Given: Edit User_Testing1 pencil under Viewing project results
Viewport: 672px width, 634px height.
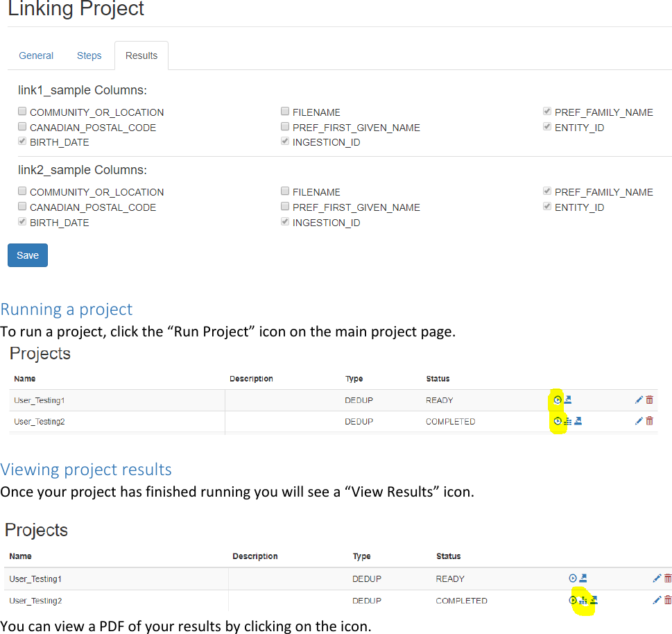Looking at the screenshot, I should [x=657, y=579].
